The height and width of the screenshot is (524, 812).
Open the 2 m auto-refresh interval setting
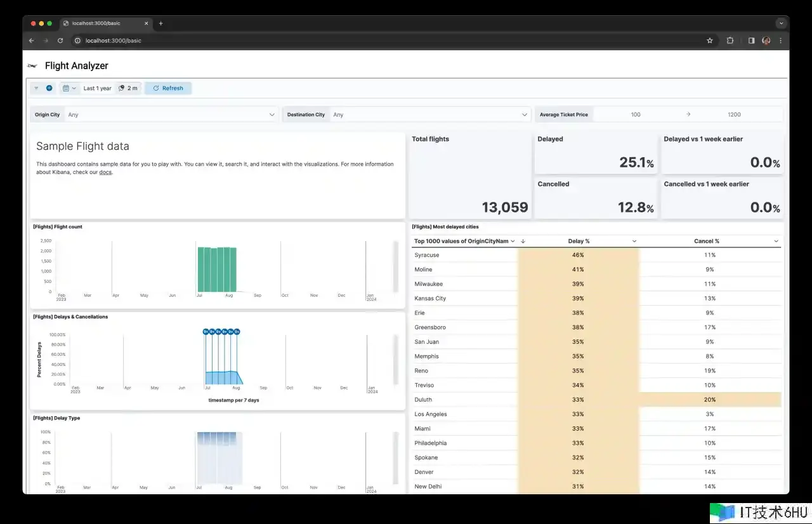(128, 88)
